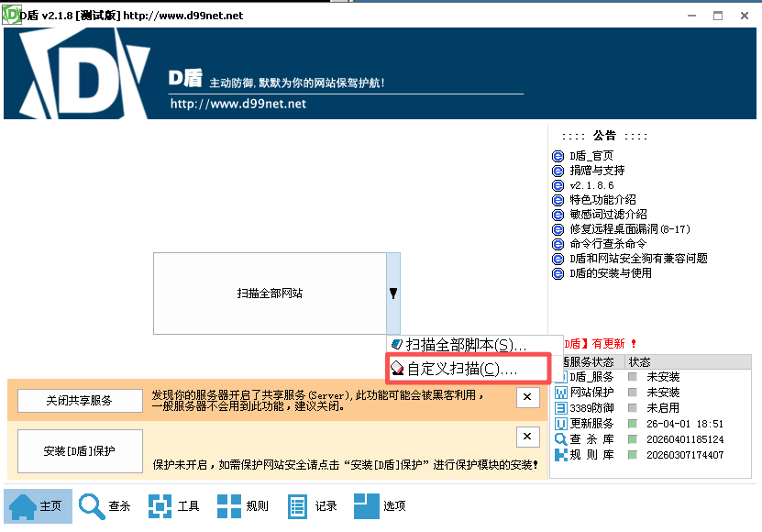Open the 选项 options tab
762x532 pixels.
pyautogui.click(x=380, y=506)
